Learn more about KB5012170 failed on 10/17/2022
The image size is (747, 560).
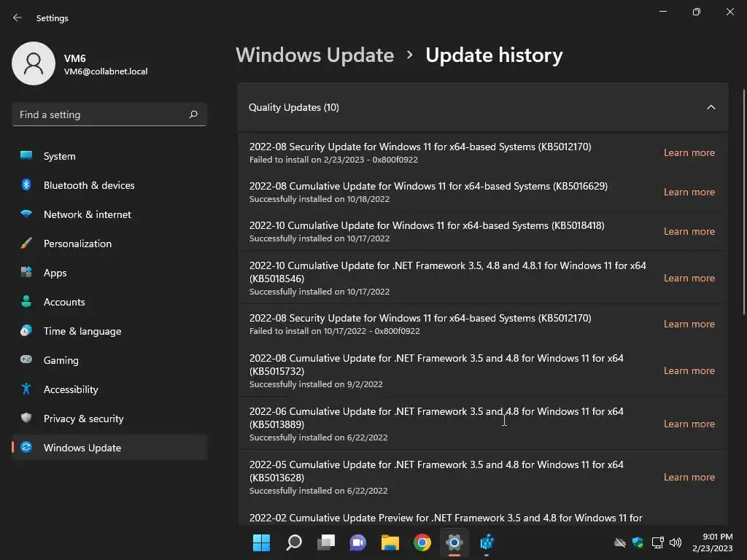689,324
